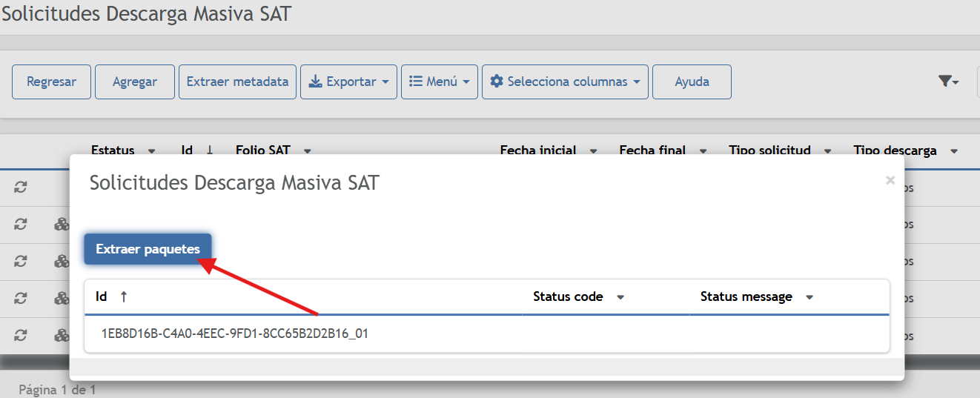The height and width of the screenshot is (398, 980).
Task: Click Extraer metadata in the toolbar
Action: point(237,82)
